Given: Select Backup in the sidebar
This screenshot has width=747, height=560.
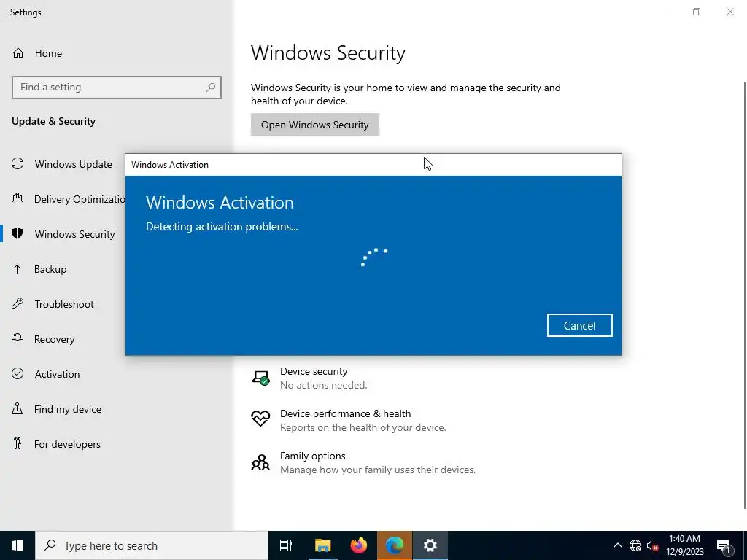Looking at the screenshot, I should pos(50,268).
